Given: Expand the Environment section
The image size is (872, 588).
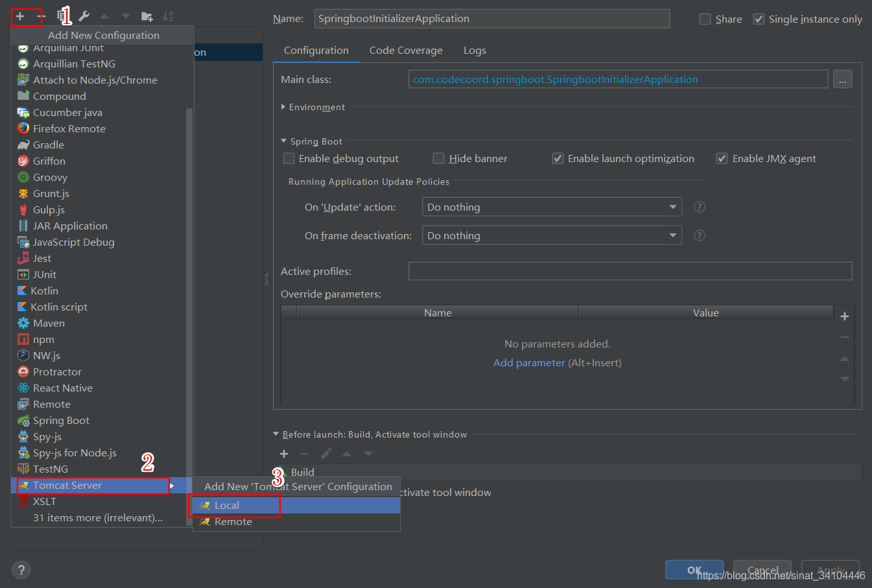Looking at the screenshot, I should (283, 107).
